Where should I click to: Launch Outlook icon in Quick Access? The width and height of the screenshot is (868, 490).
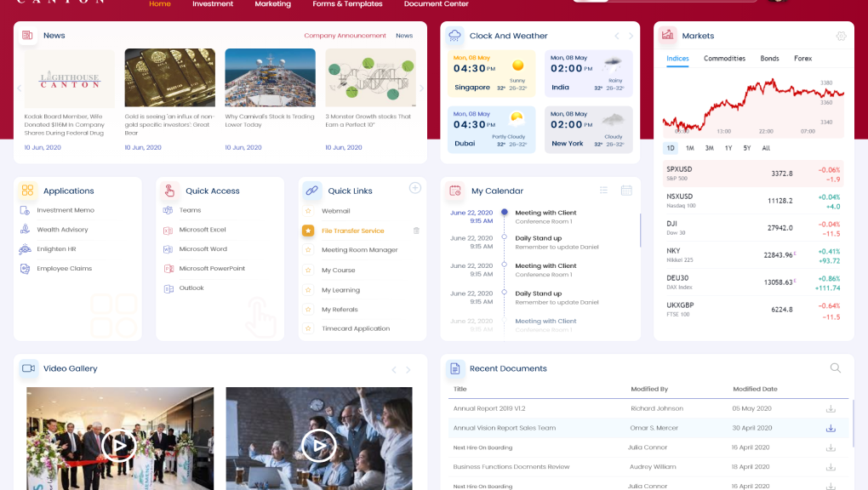point(168,288)
